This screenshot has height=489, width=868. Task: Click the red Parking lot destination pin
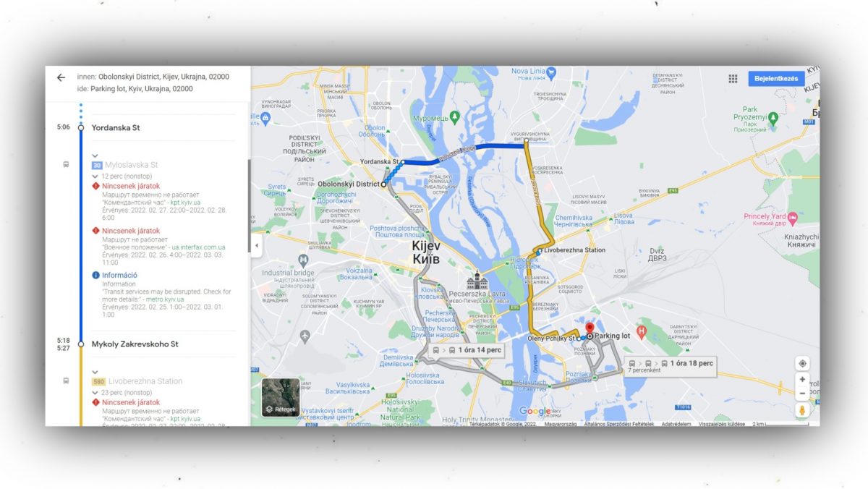(590, 328)
